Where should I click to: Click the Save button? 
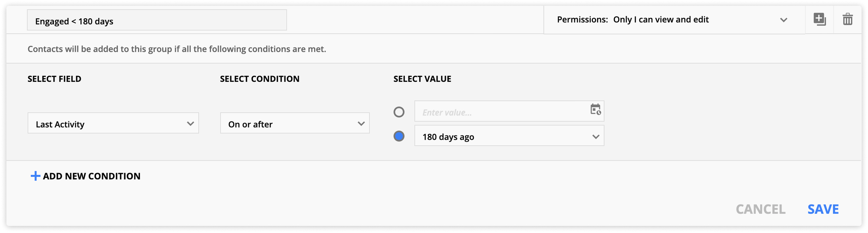(823, 209)
